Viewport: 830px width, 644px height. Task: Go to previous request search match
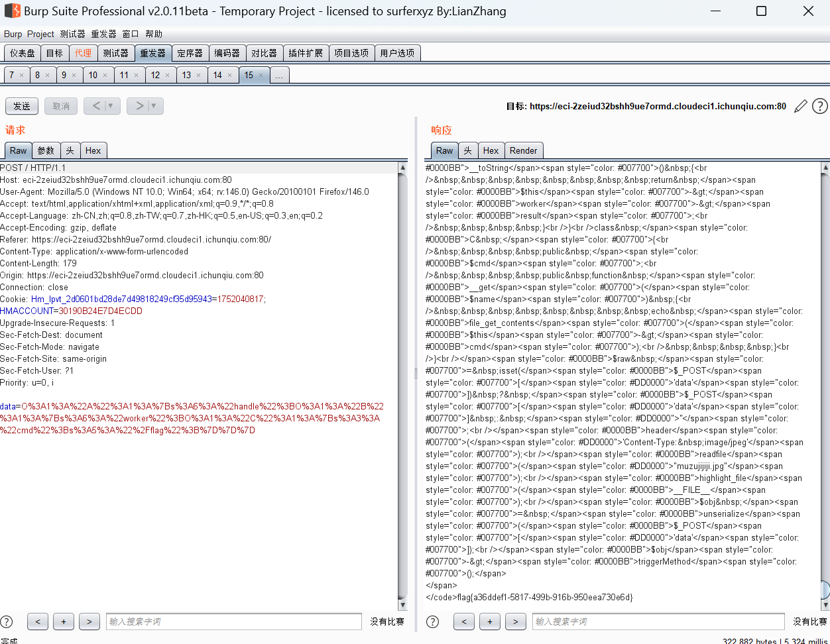(38, 621)
